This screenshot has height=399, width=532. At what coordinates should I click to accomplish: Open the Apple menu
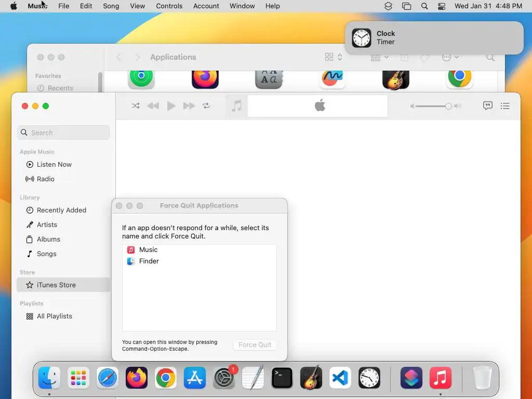[x=14, y=6]
